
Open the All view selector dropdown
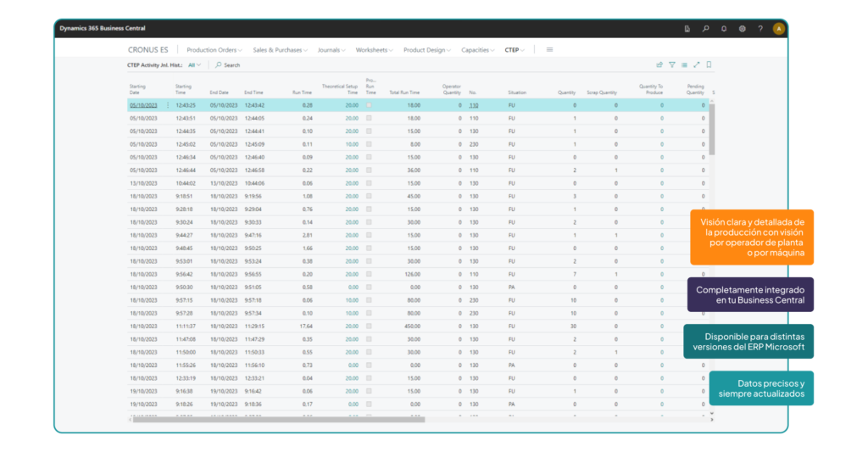[194, 64]
